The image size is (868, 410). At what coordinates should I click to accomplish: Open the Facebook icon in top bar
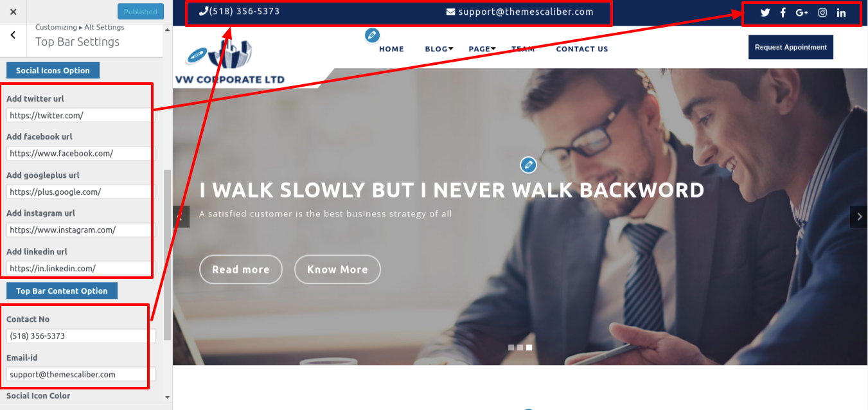(x=783, y=13)
